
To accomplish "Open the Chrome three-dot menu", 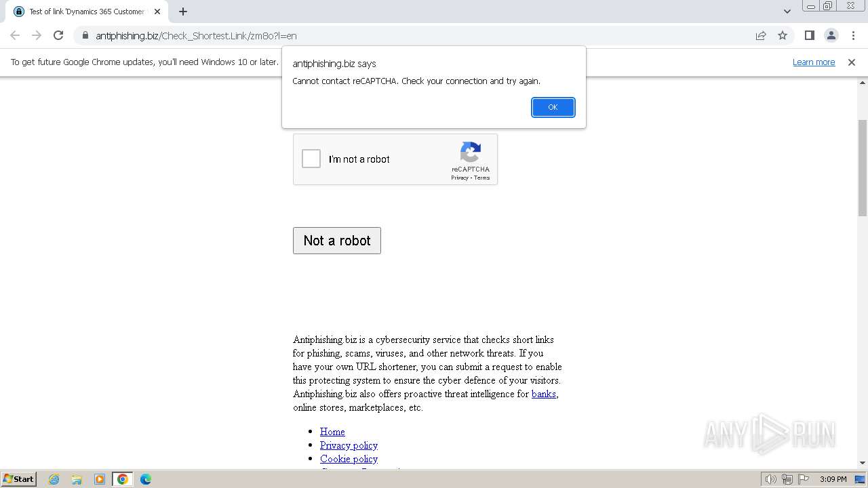I will pyautogui.click(x=852, y=35).
